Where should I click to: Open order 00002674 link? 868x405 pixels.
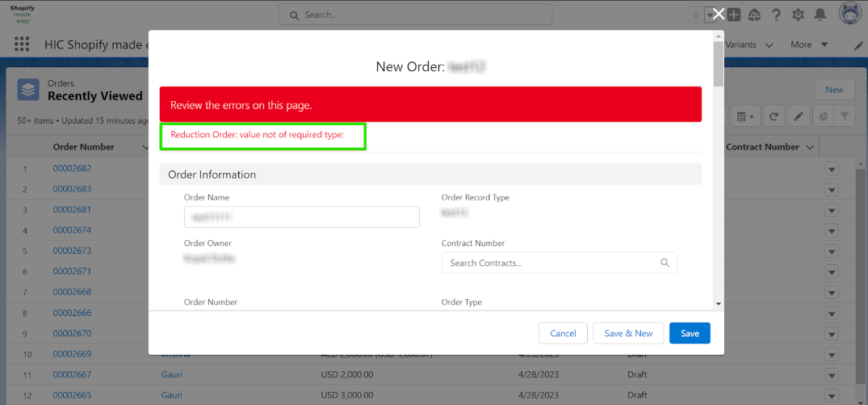[x=72, y=230]
